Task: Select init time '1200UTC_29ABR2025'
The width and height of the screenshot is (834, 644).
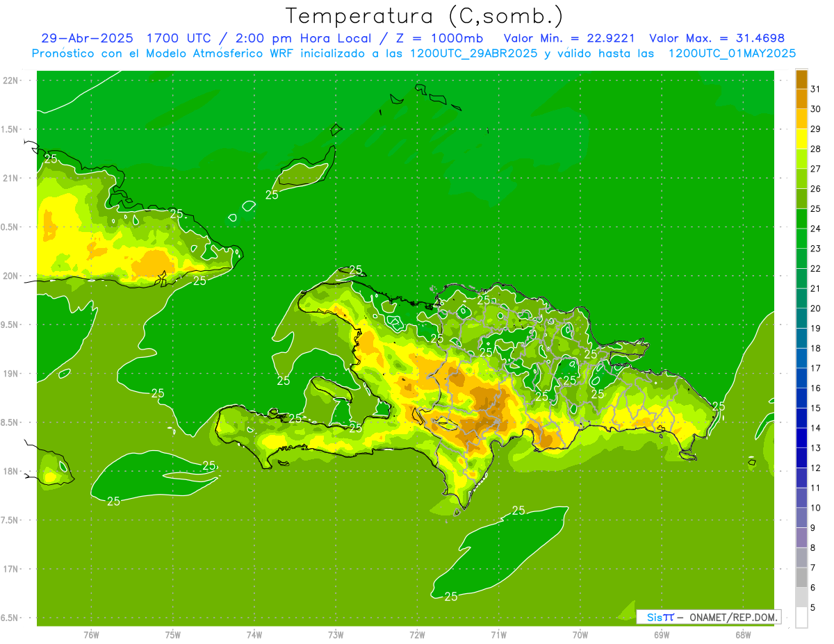Action: [474, 53]
